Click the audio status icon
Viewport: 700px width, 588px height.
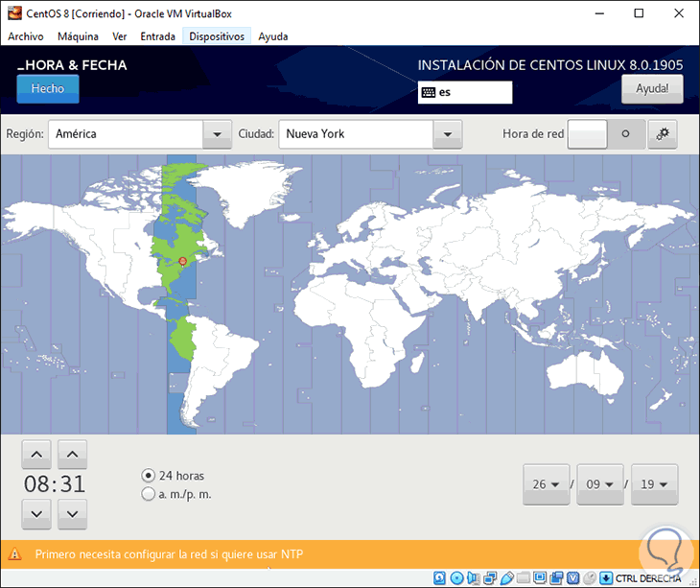pyautogui.click(x=473, y=578)
